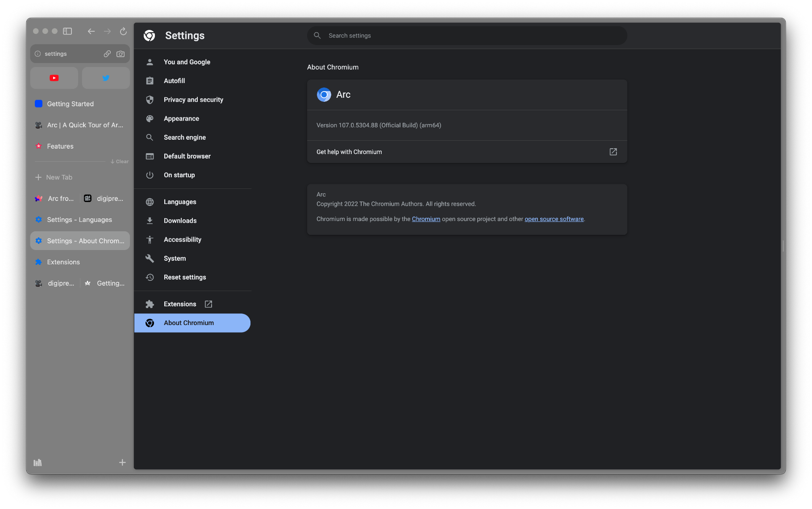Open the pinned YouTube favorite
Viewport: 812px width, 509px height.
point(54,78)
